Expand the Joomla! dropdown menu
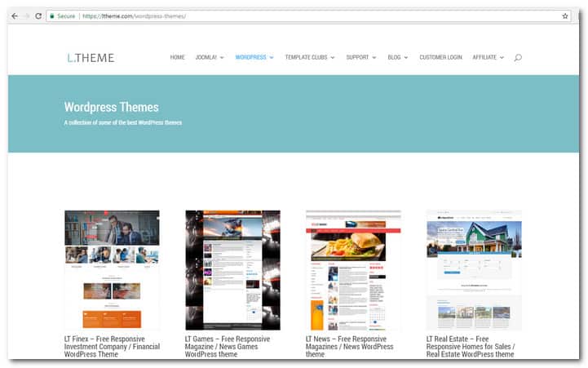This screenshot has height=368, width=588. click(210, 58)
